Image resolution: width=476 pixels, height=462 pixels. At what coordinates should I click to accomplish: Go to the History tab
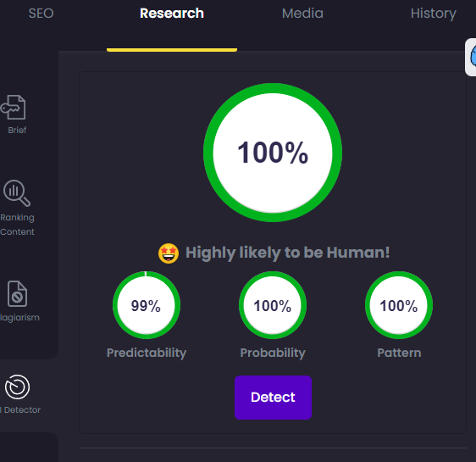pos(433,14)
